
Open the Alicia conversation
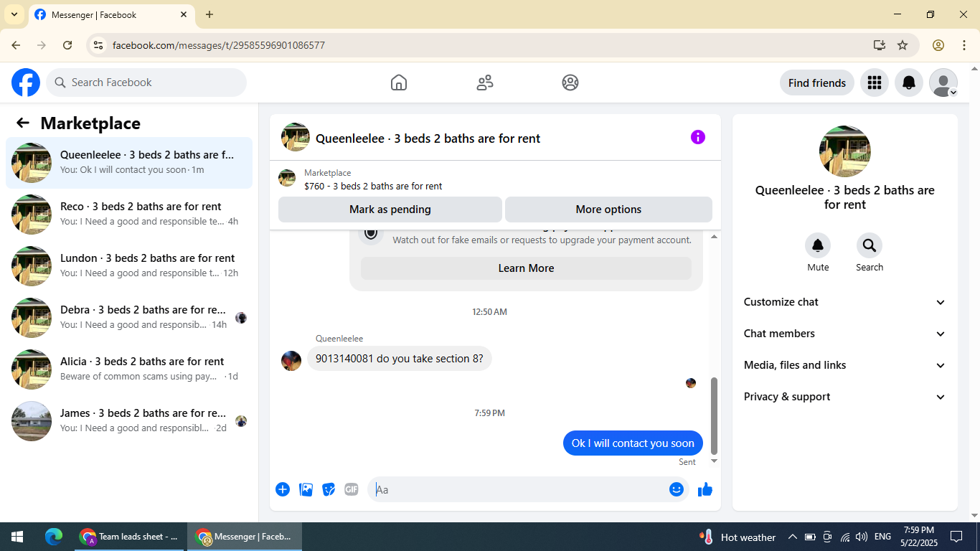click(x=129, y=369)
